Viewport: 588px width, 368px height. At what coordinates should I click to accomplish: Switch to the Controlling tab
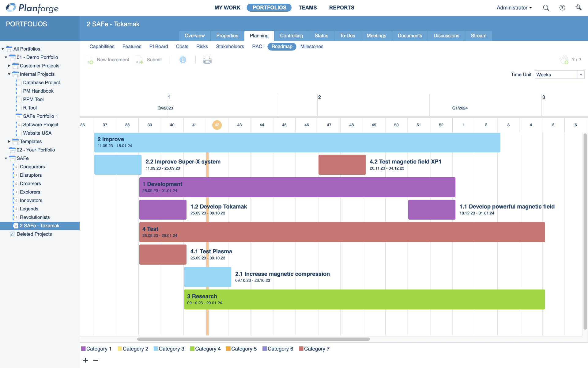click(291, 36)
